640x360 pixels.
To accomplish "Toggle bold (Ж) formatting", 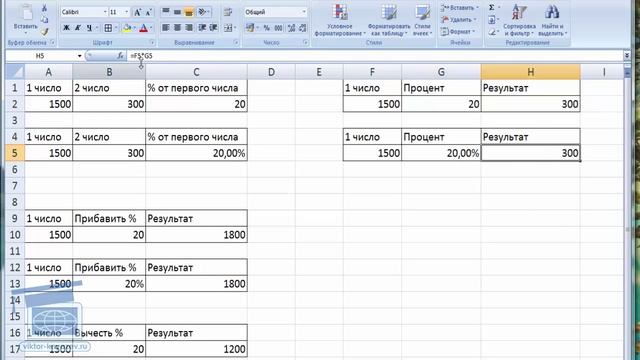I will click(66, 28).
